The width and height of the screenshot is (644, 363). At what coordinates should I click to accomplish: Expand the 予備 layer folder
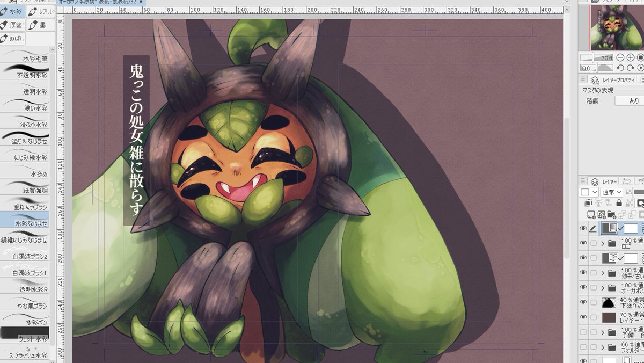tap(603, 332)
